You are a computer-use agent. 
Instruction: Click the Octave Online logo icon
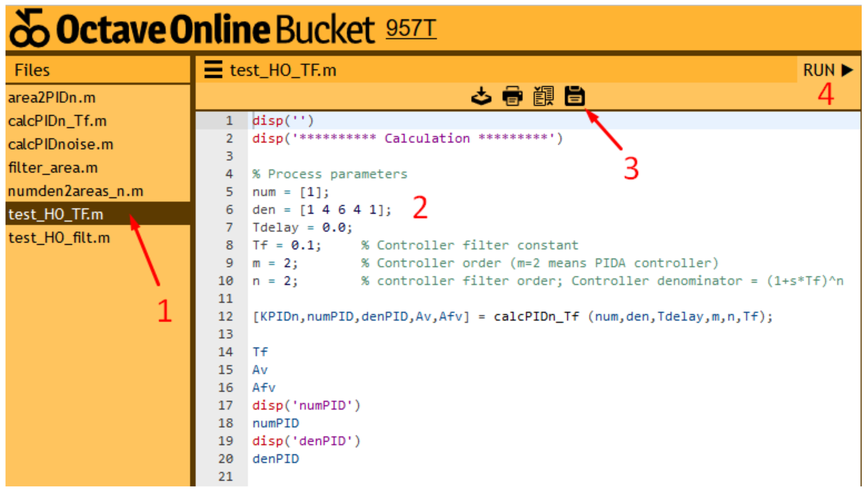click(x=29, y=28)
